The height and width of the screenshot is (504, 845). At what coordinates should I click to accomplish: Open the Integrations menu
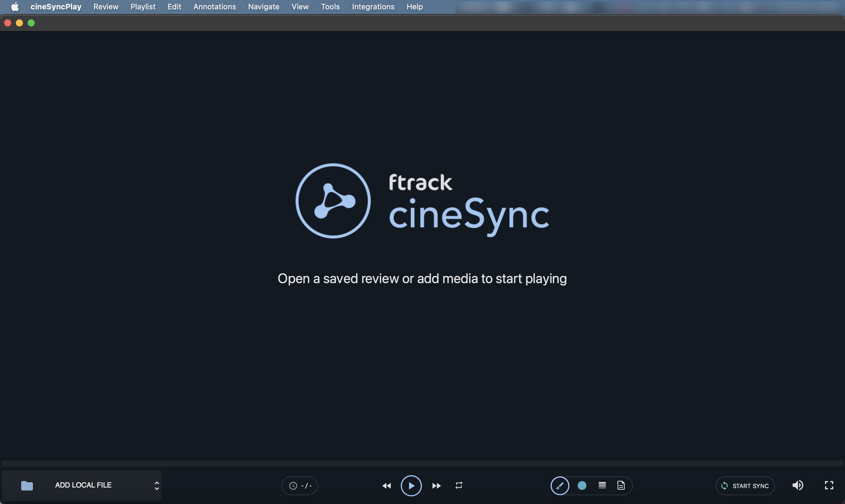373,6
